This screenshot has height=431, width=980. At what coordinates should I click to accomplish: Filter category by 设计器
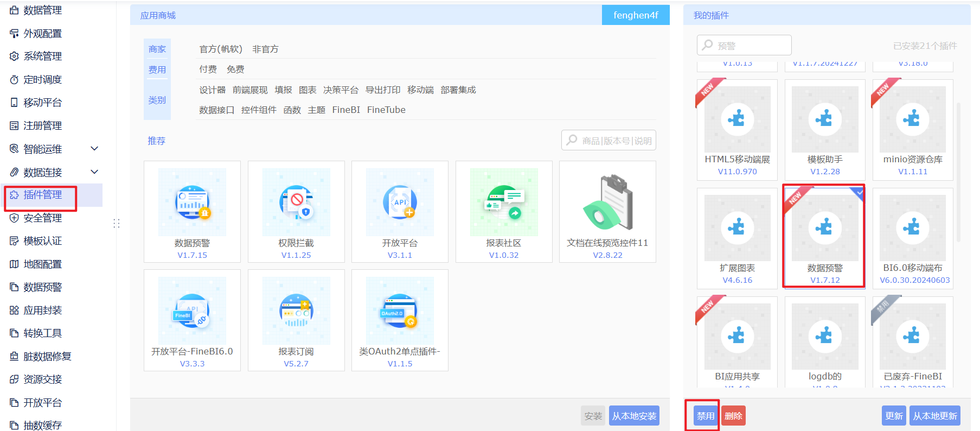click(212, 90)
